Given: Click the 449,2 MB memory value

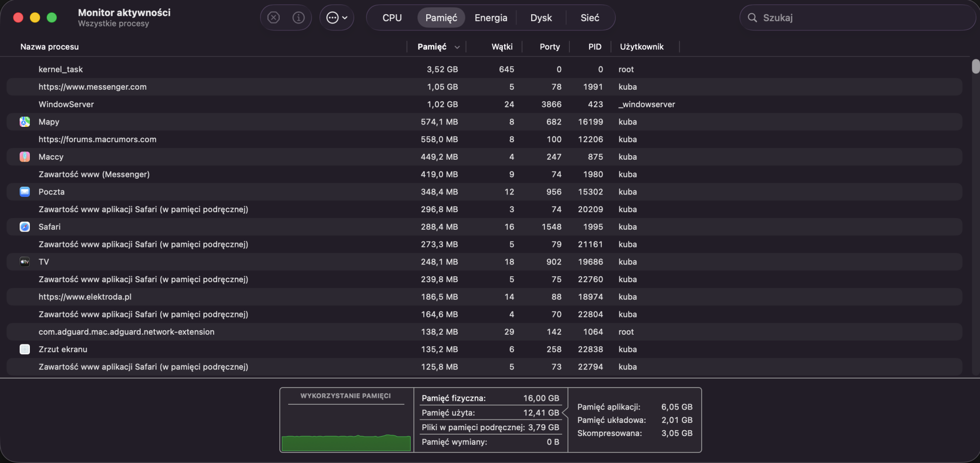Looking at the screenshot, I should tap(439, 157).
